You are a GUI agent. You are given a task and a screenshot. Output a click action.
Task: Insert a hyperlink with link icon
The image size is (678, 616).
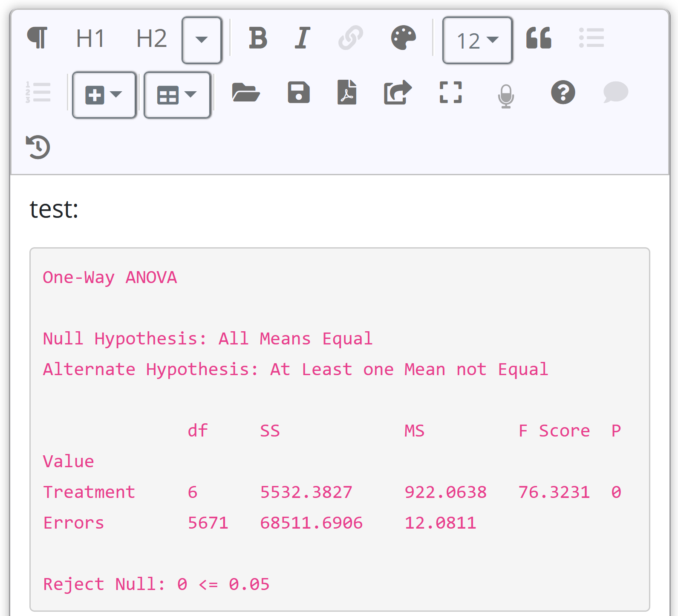(x=351, y=38)
